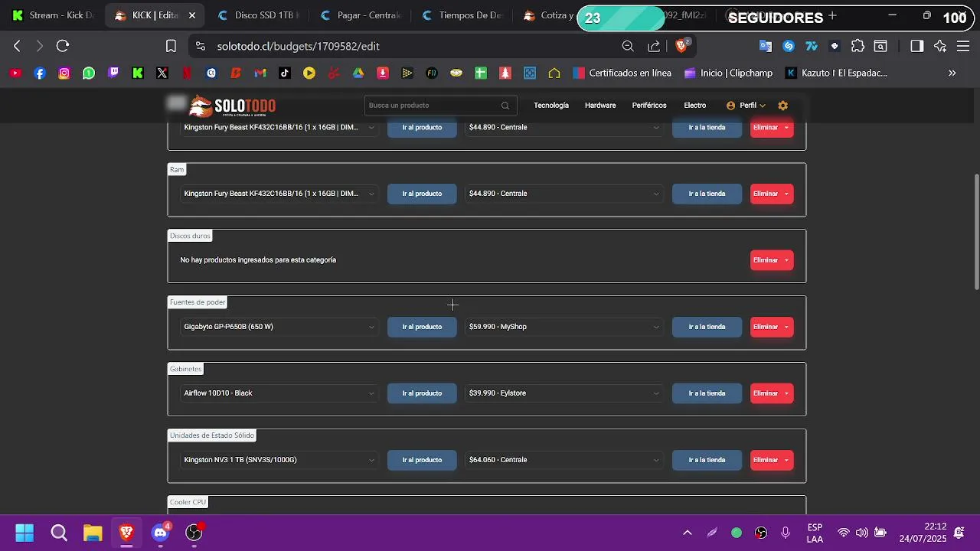Screen dimensions: 980x551
Task: Open the YouTube bookmark icon
Action: pos(15,73)
